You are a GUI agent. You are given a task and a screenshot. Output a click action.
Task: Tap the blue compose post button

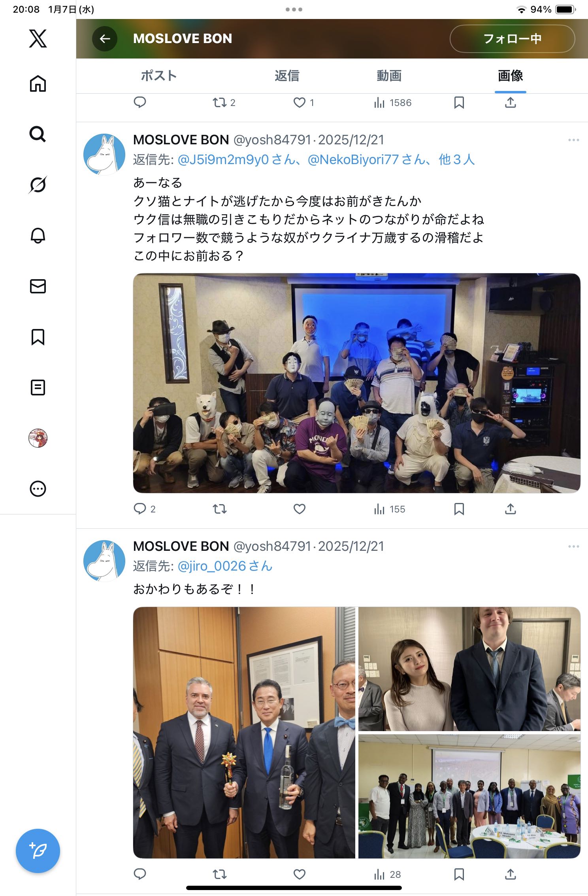pyautogui.click(x=38, y=851)
